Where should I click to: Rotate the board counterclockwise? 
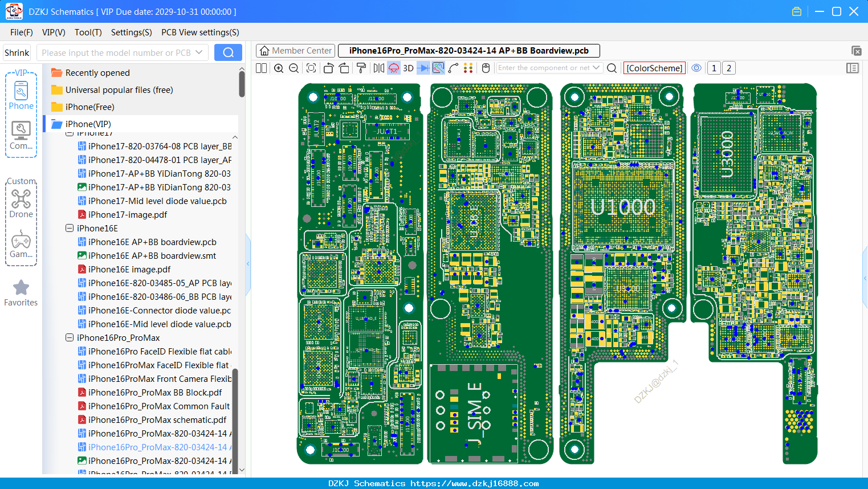(x=328, y=68)
